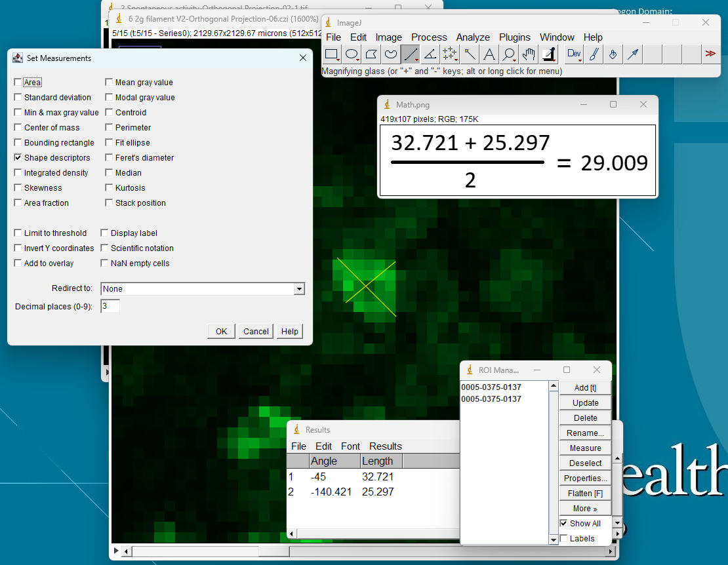Select the Rectangle selection tool
728x565 pixels.
[x=332, y=54]
